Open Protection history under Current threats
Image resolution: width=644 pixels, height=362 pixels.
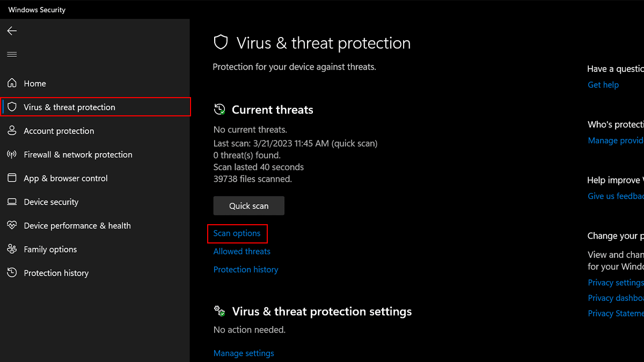(245, 269)
